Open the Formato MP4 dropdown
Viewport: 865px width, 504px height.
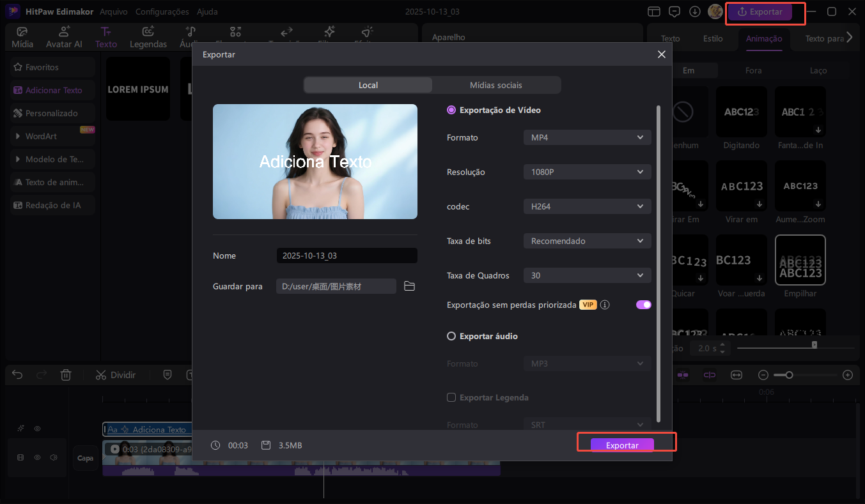pyautogui.click(x=587, y=137)
